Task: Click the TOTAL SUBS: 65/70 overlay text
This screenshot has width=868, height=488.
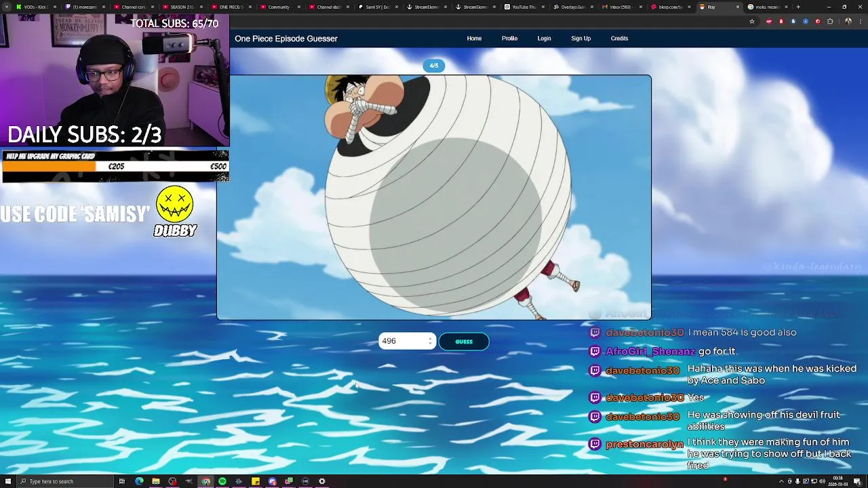Action: tap(174, 24)
